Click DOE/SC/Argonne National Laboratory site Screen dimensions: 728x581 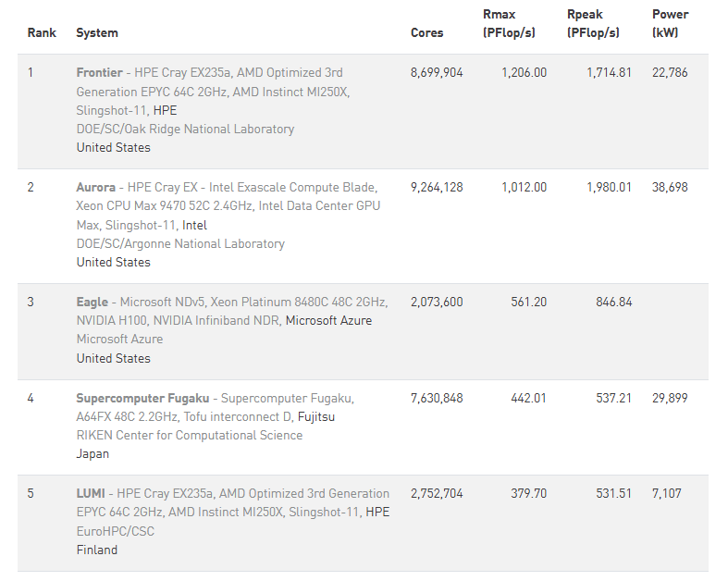pos(180,243)
